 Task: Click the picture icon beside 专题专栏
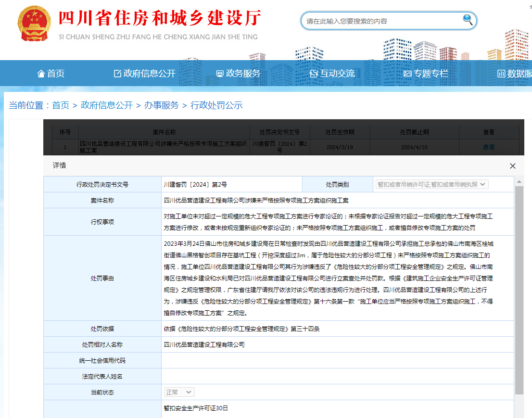coord(407,74)
